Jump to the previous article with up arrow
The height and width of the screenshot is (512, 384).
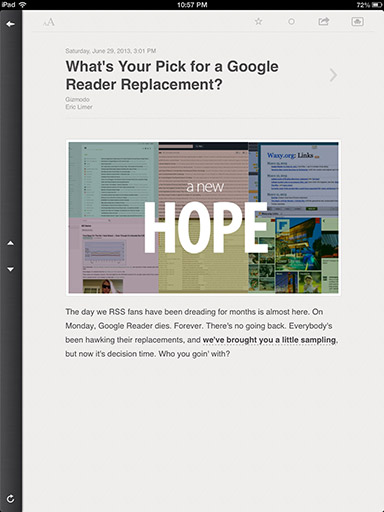(x=11, y=243)
